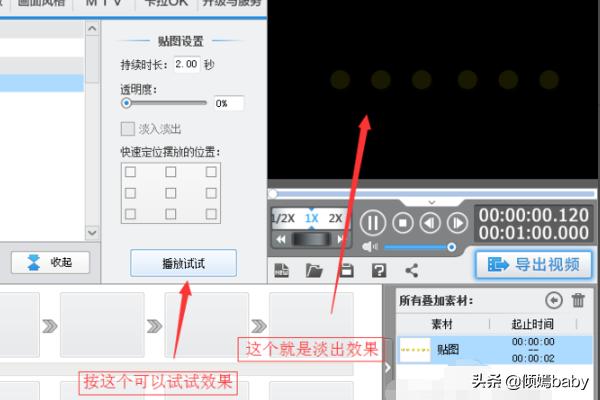Click the jog wheel forward arrow

point(339,240)
